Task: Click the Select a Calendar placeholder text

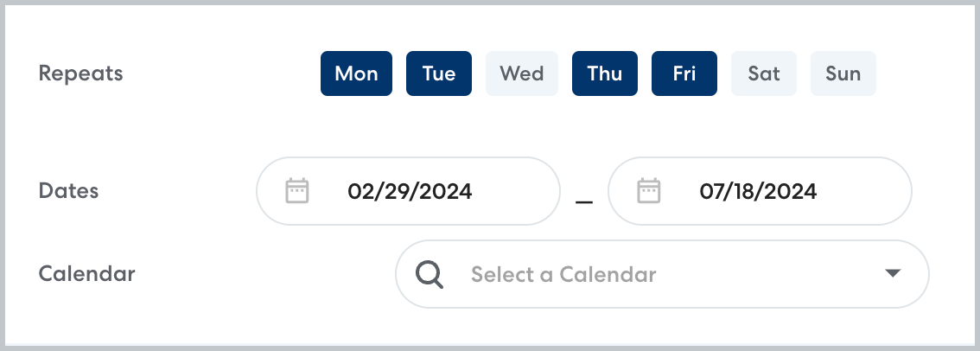Action: pyautogui.click(x=563, y=275)
